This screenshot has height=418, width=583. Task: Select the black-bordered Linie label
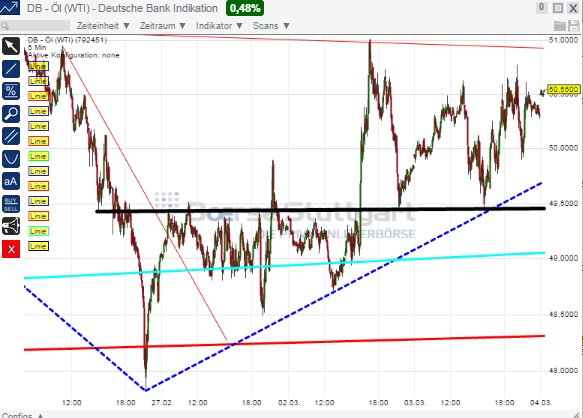tap(38, 246)
